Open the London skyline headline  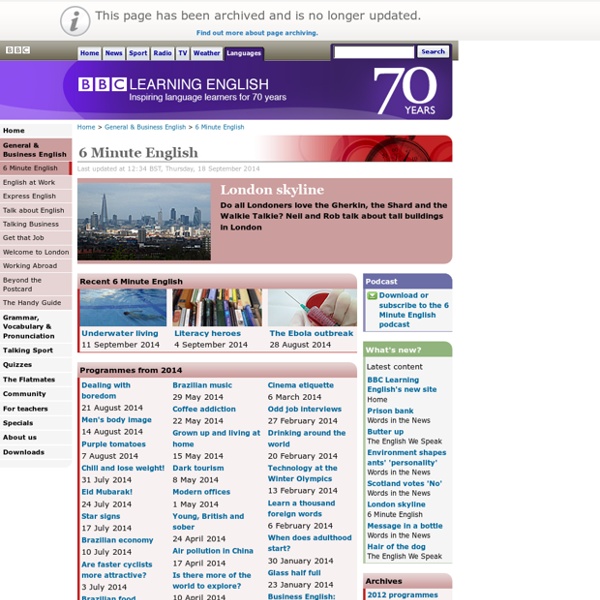(x=272, y=190)
